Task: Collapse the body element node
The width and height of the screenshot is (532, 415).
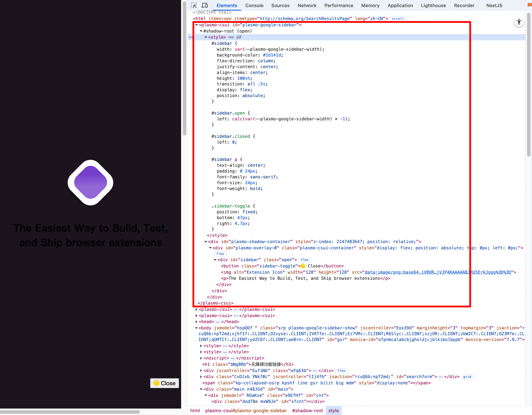Action: [x=196, y=328]
